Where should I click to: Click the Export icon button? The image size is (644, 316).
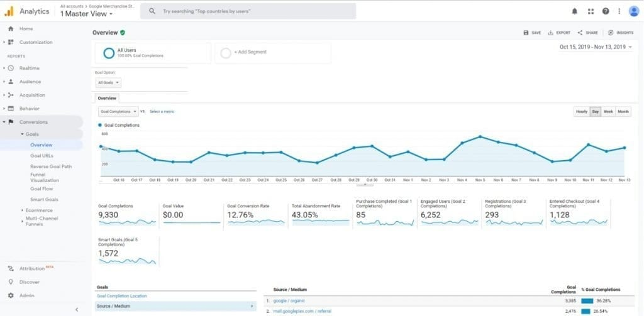(551, 33)
